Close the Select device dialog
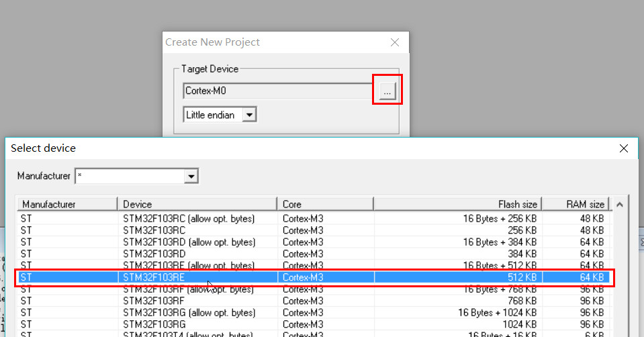Screen dimensions: 644x337 [623, 148]
